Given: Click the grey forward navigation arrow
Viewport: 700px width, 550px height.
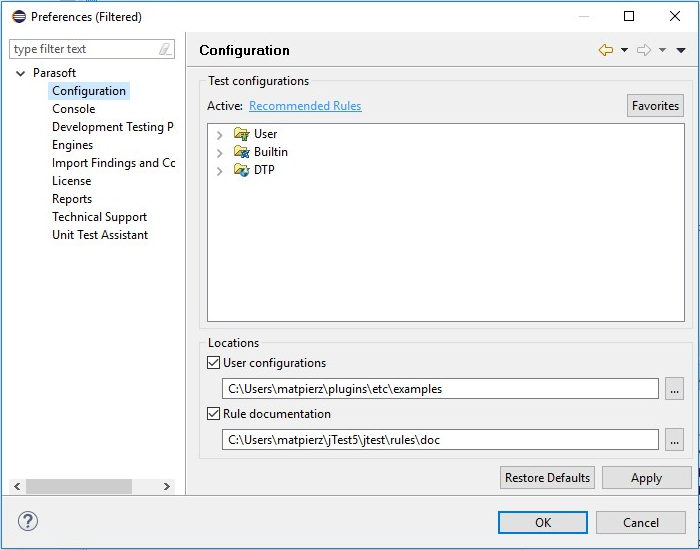Looking at the screenshot, I should click(x=644, y=50).
